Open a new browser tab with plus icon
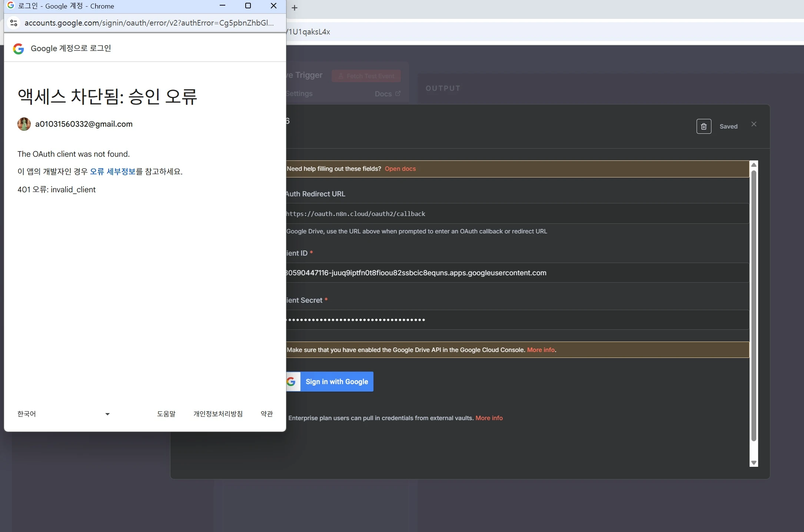 click(295, 8)
